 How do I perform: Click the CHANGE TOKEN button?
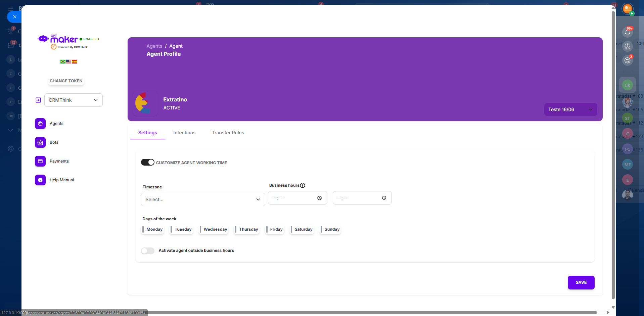pos(66,81)
